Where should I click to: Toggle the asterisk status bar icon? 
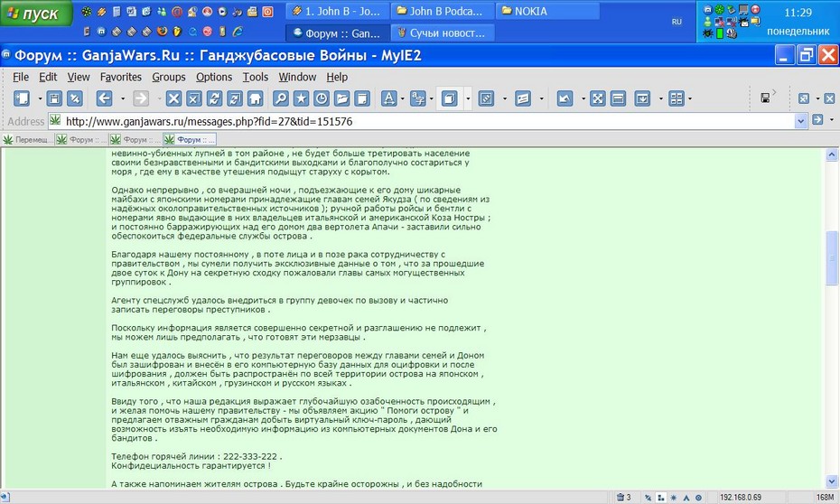point(674,498)
